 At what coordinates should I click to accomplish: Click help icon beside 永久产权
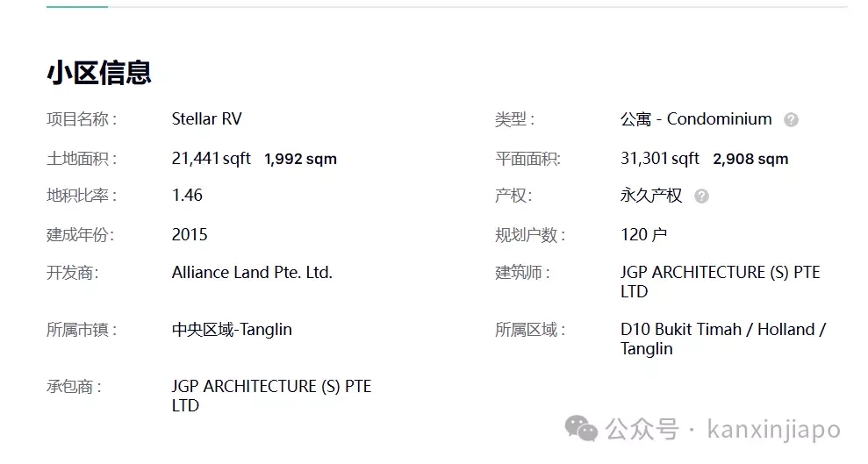coord(701,196)
